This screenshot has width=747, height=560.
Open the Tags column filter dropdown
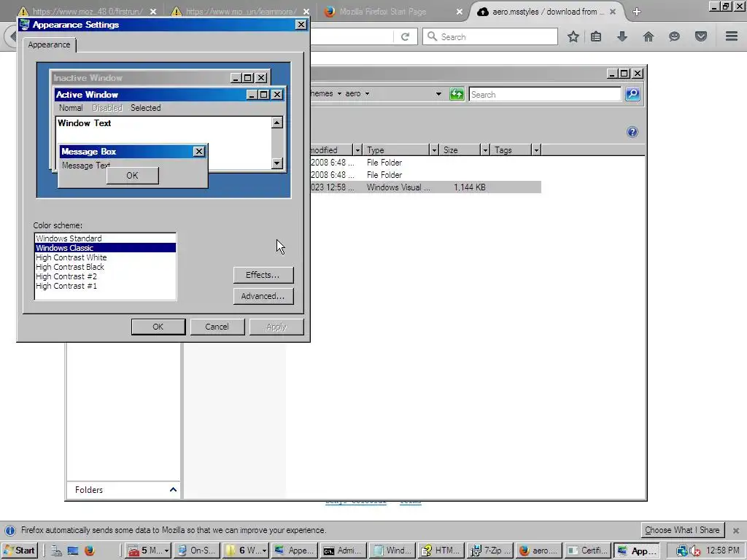(x=536, y=150)
